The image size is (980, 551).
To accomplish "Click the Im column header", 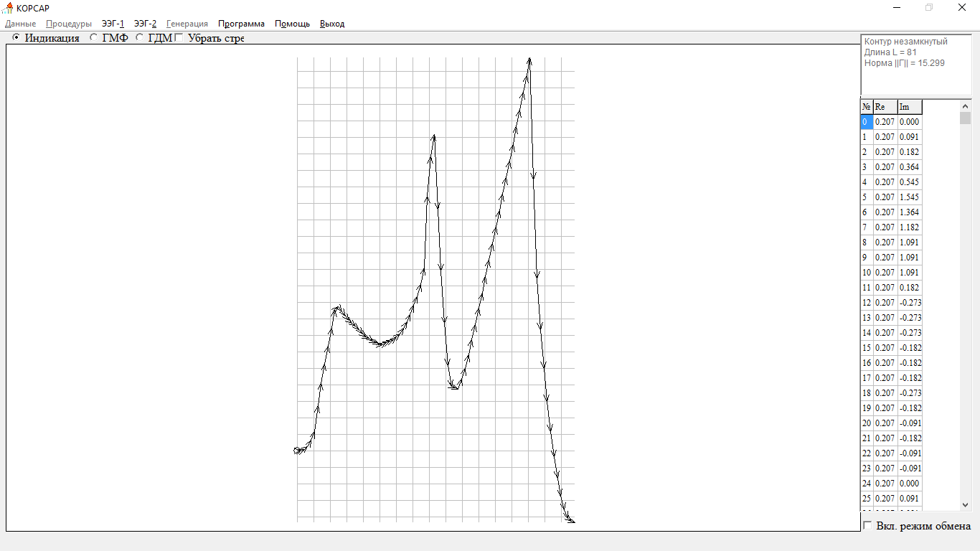I will pos(910,107).
